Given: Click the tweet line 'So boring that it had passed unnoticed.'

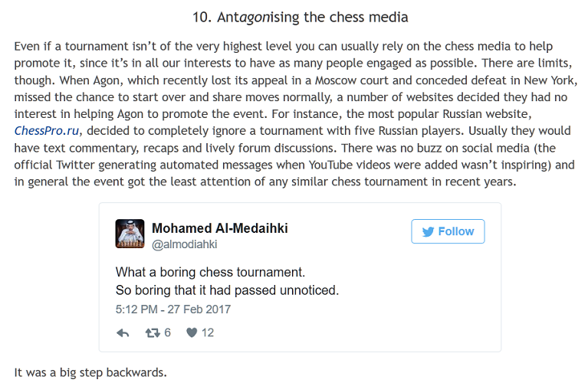Looking at the screenshot, I should (x=227, y=290).
